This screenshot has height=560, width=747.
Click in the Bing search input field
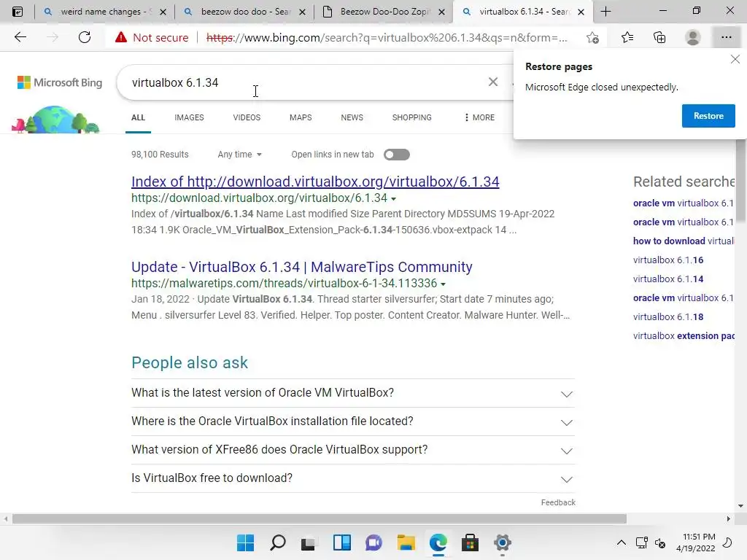point(305,82)
